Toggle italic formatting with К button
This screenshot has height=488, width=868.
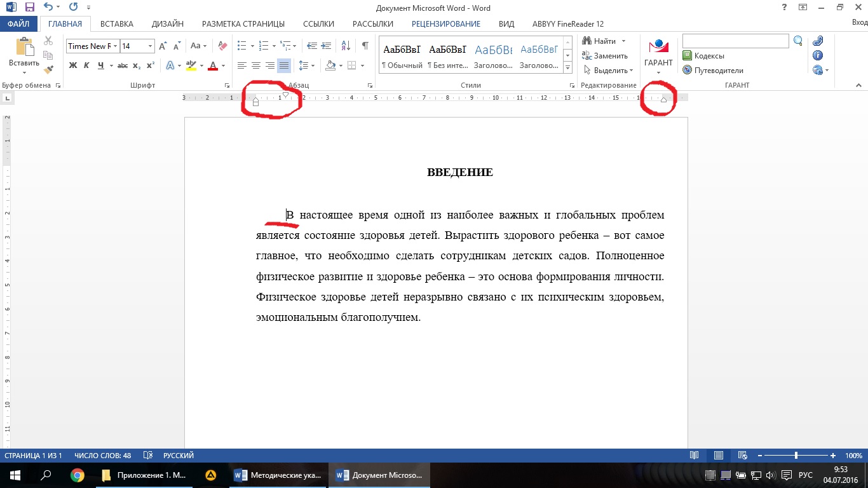click(x=87, y=65)
